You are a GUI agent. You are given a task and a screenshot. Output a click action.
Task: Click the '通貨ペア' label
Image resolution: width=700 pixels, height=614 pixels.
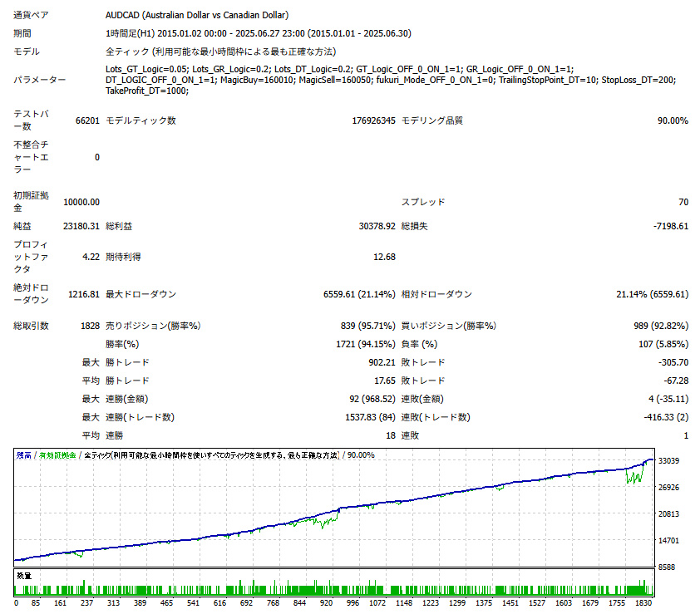(x=31, y=15)
